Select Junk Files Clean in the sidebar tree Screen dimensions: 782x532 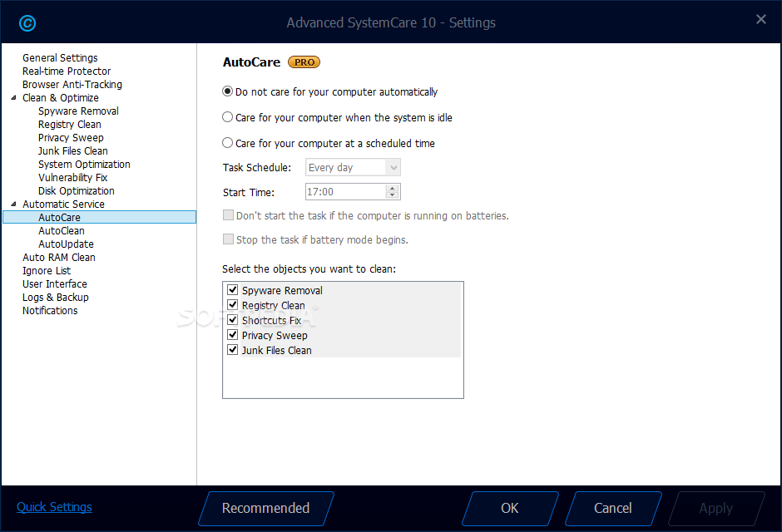73,151
